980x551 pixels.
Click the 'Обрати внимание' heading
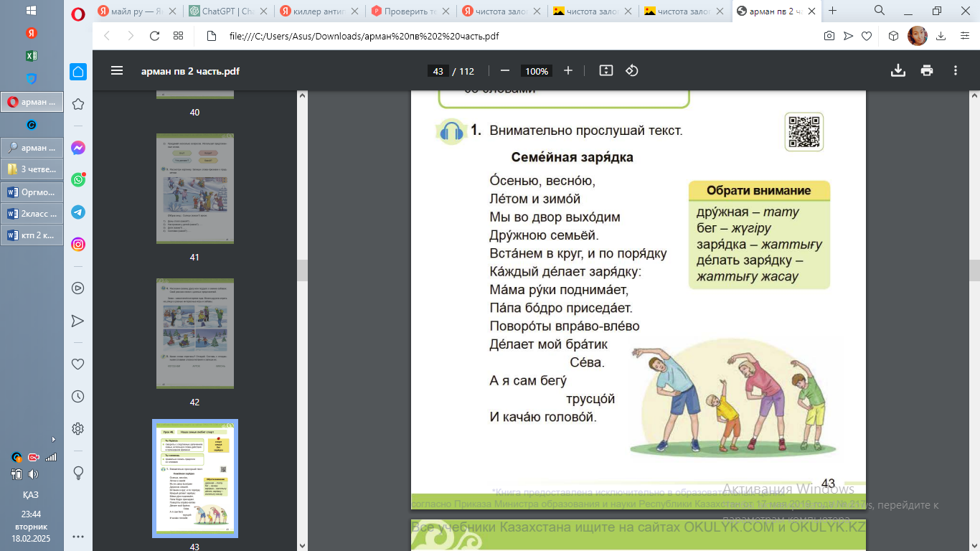[758, 191]
